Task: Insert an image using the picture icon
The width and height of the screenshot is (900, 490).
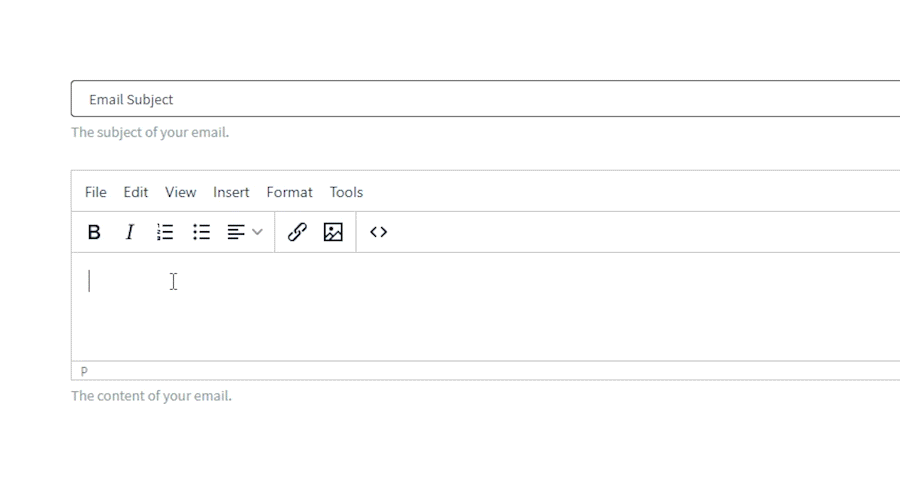Action: (x=333, y=232)
